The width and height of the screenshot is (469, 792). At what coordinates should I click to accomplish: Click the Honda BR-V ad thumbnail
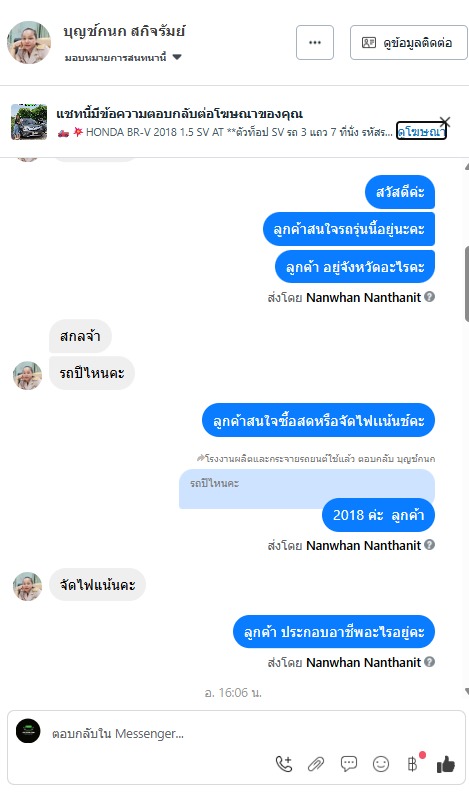click(x=29, y=122)
